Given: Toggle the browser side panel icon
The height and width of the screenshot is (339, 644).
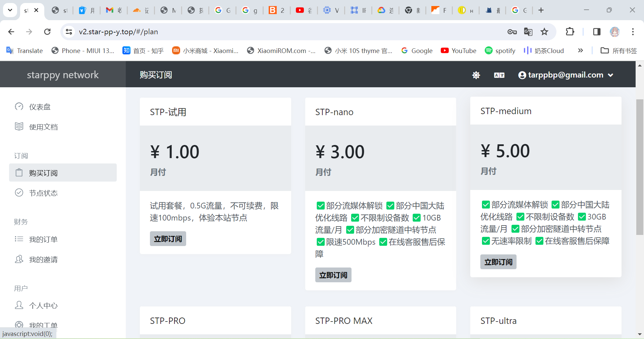Looking at the screenshot, I should pyautogui.click(x=597, y=32).
